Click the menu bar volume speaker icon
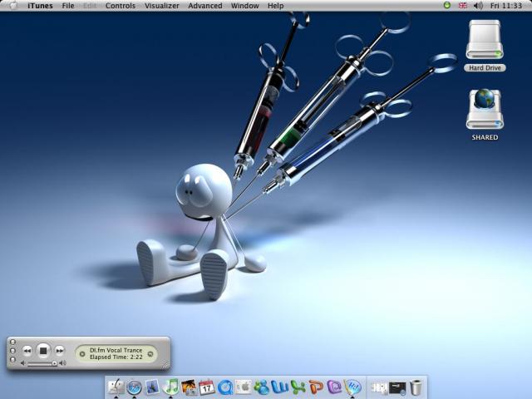532x399 pixels. pos(478,6)
